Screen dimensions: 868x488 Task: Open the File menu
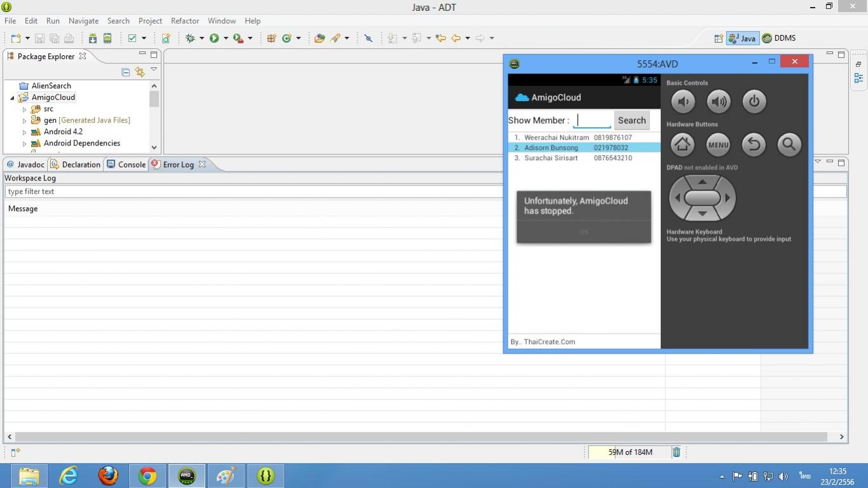tap(10, 21)
